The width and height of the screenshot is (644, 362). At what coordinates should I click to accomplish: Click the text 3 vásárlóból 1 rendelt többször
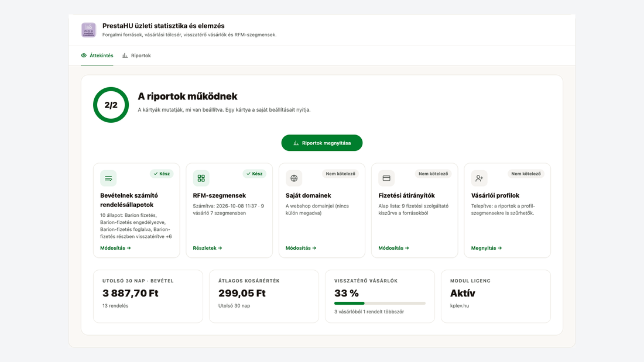369,312
